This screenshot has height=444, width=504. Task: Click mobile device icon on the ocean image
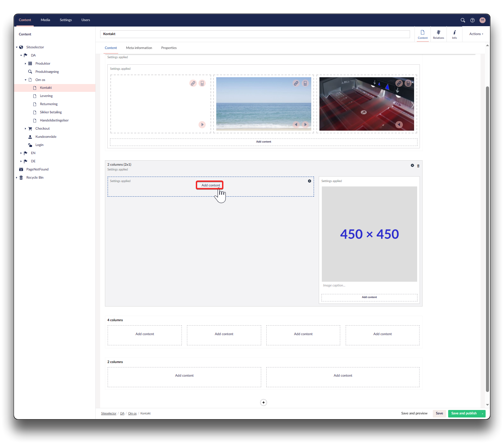coord(305,83)
